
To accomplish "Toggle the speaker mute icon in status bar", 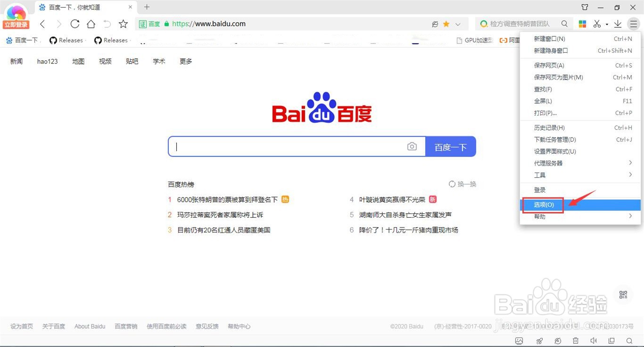I will tap(594, 341).
